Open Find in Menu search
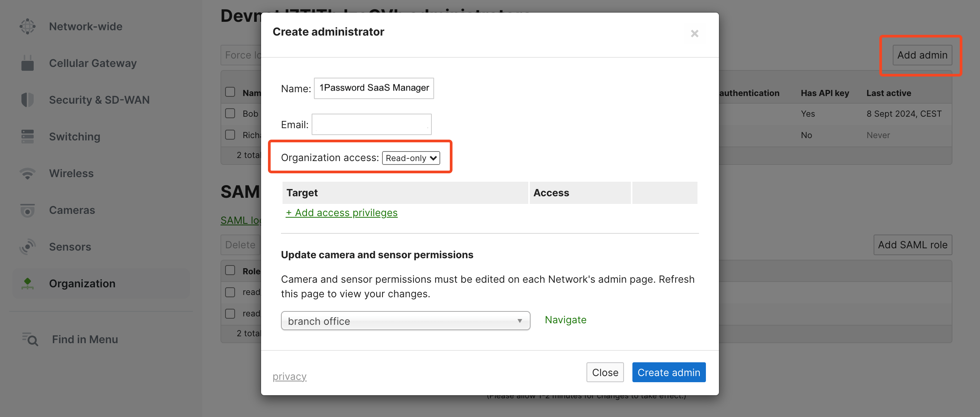The height and width of the screenshot is (417, 980). click(x=85, y=339)
